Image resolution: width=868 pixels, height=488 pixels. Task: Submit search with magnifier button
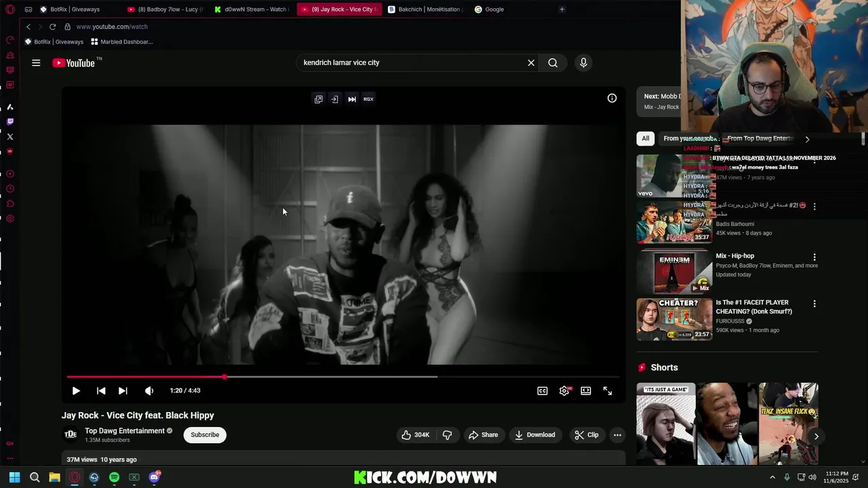pos(553,63)
